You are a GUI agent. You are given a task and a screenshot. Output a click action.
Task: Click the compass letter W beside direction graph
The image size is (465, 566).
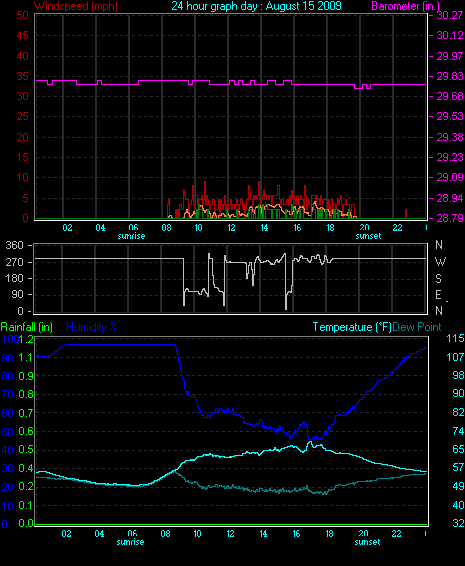point(440,262)
